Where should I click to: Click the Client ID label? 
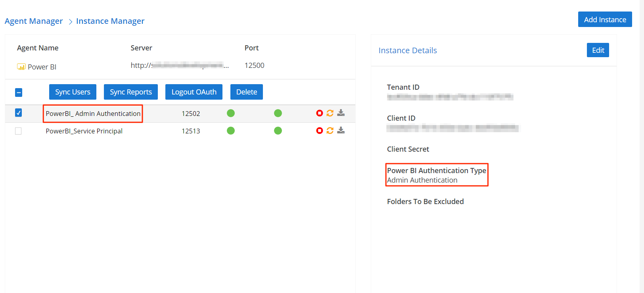click(401, 118)
